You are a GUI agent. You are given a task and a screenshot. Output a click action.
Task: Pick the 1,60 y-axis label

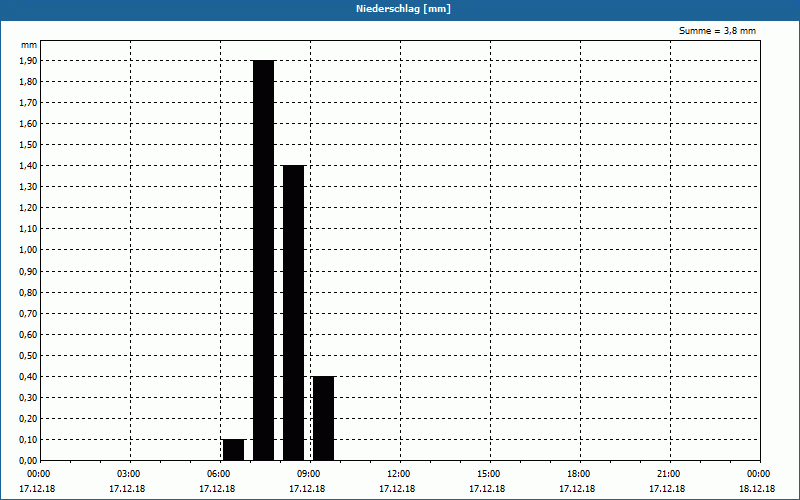pyautogui.click(x=29, y=123)
